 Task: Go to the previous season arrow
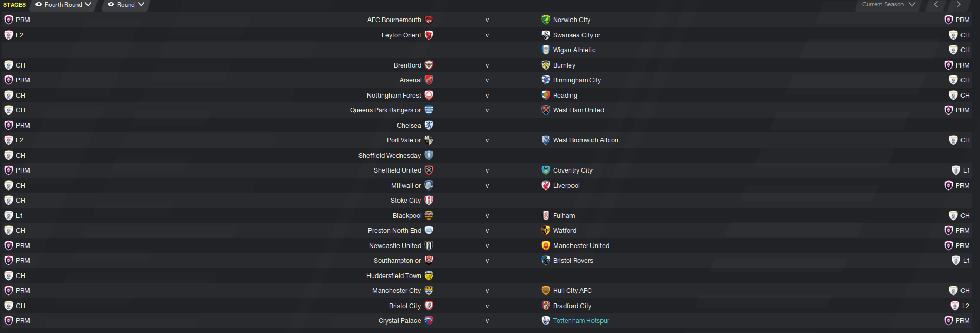[936, 5]
